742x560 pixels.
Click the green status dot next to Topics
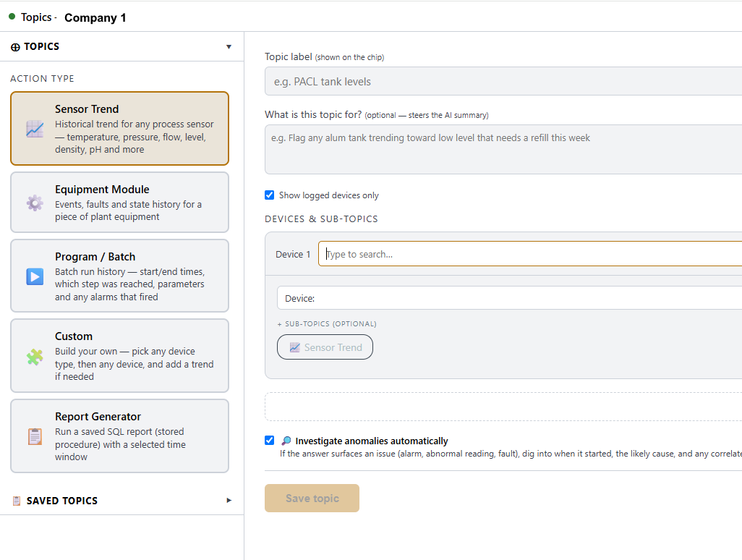pos(12,16)
